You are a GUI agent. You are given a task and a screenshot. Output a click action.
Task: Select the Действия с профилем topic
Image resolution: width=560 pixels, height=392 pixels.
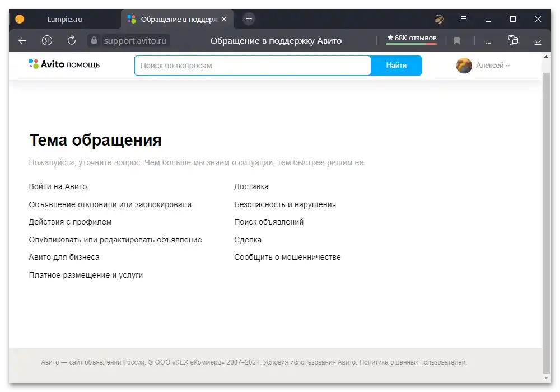tap(70, 222)
